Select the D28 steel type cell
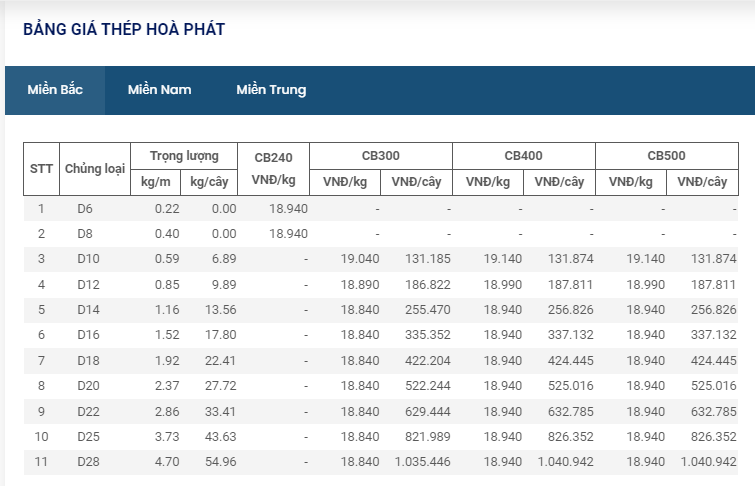Image resolution: width=755 pixels, height=486 pixels. click(85, 462)
